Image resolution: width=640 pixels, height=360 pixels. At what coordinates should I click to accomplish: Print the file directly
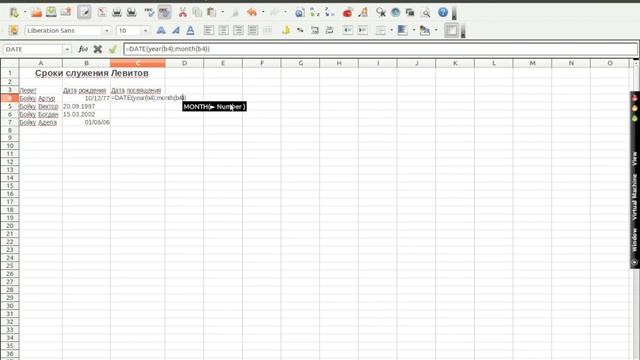117,13
